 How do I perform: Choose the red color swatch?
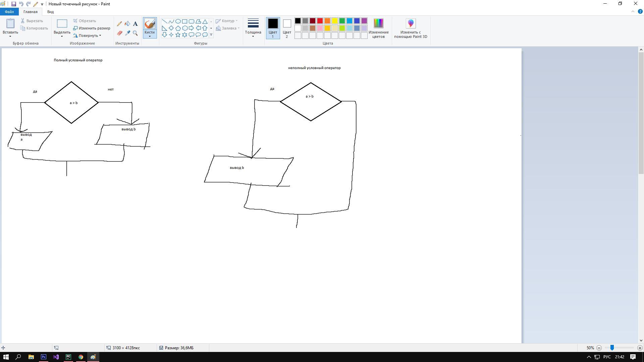[x=320, y=21]
